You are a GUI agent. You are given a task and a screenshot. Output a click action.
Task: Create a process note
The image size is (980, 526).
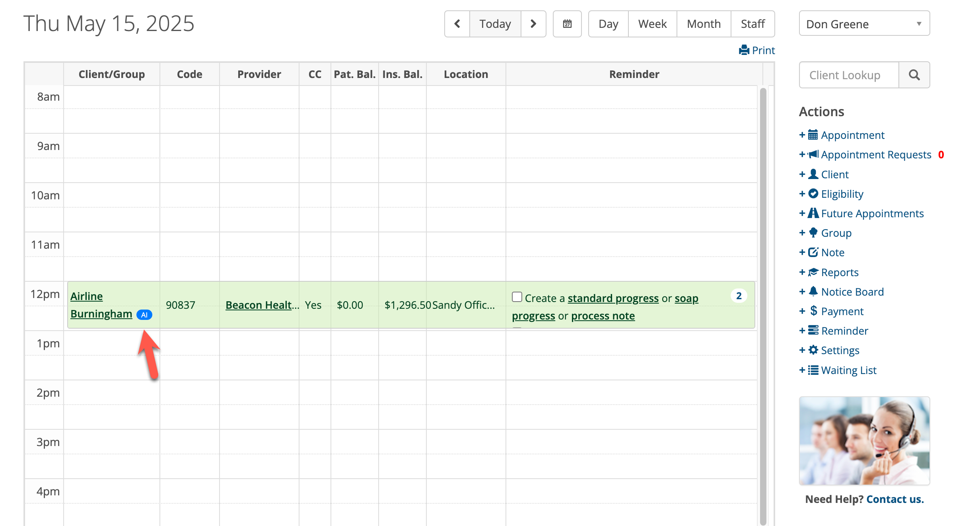(x=603, y=316)
